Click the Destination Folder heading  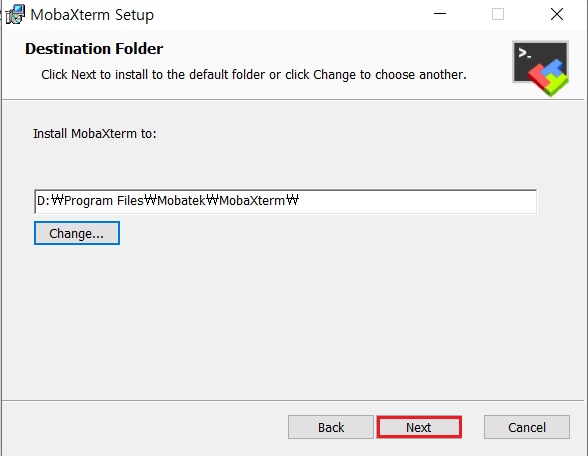(94, 49)
